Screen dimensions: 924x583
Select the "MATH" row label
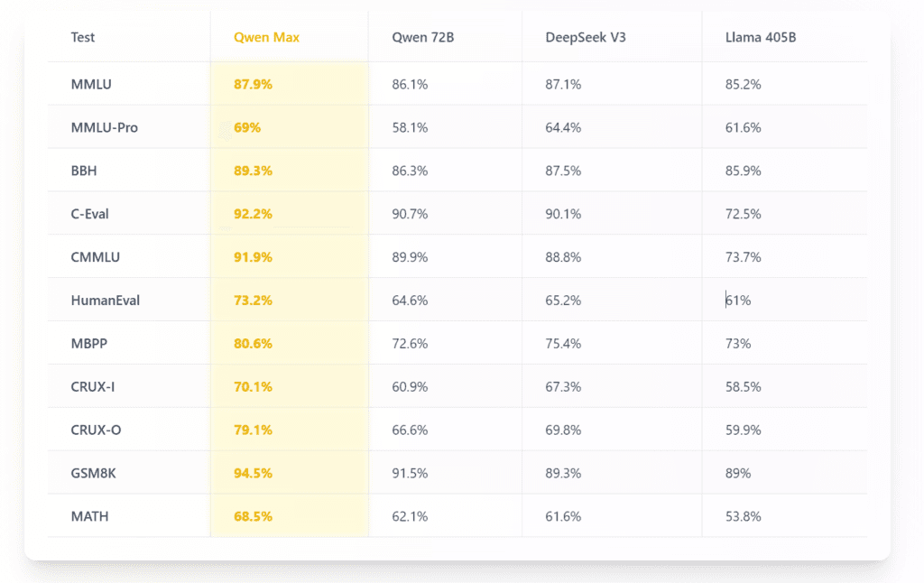(89, 516)
